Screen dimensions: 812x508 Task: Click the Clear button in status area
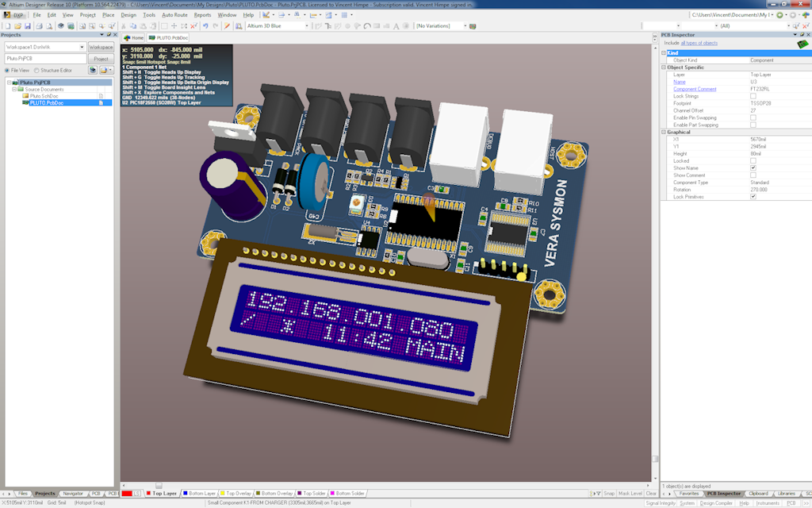651,494
